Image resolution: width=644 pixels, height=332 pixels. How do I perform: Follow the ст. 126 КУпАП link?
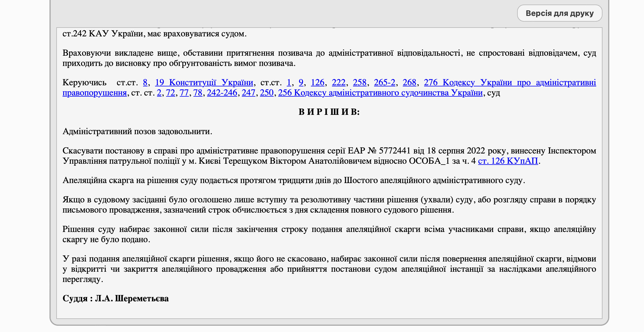pyautogui.click(x=508, y=161)
